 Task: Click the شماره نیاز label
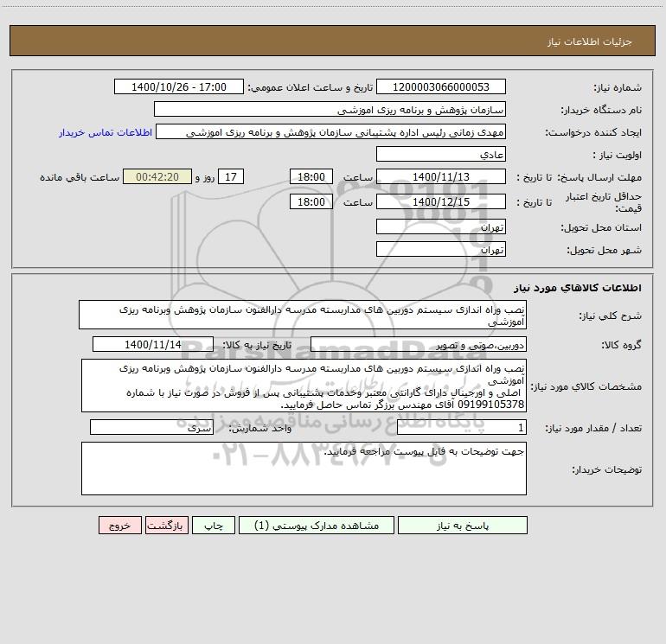[618, 87]
